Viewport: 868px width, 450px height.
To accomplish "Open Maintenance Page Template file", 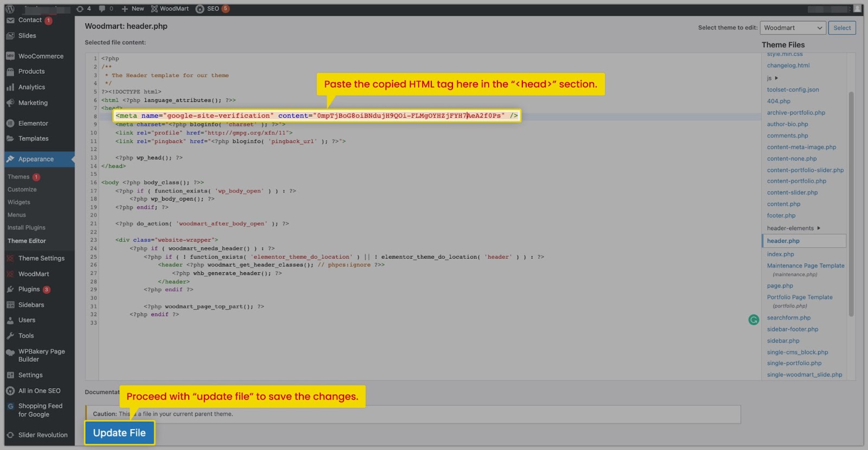I will (806, 266).
